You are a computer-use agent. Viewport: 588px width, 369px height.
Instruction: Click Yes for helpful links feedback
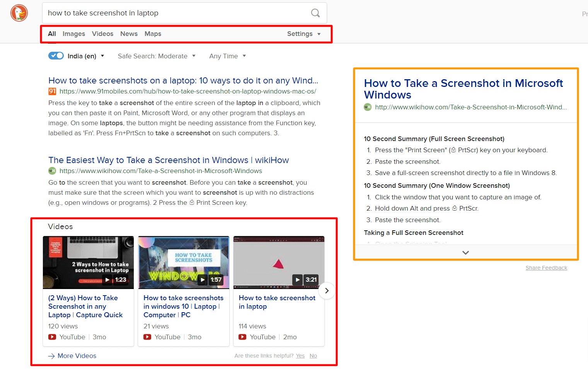coord(300,356)
